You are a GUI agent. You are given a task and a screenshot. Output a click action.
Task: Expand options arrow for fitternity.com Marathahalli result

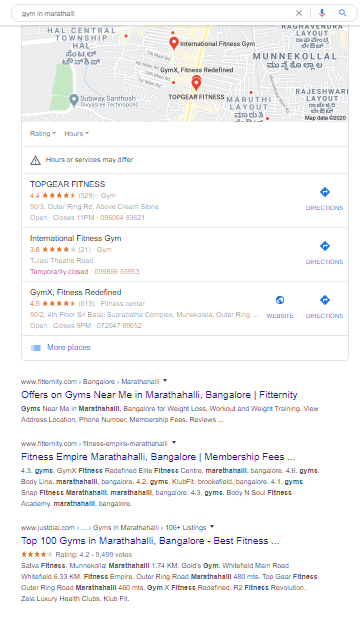pyautogui.click(x=165, y=381)
